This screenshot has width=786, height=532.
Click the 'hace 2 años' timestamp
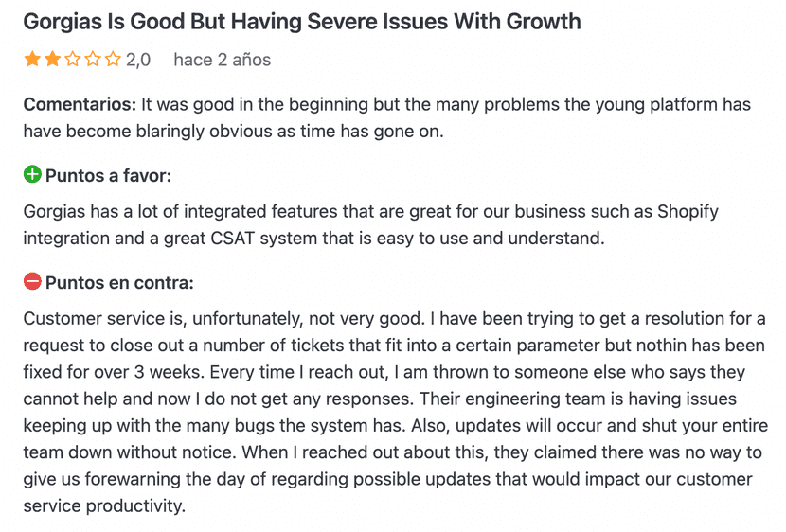coord(222,61)
